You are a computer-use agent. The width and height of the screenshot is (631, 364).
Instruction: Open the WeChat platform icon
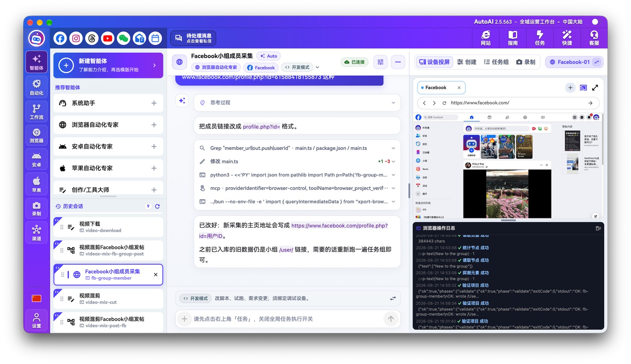point(123,38)
